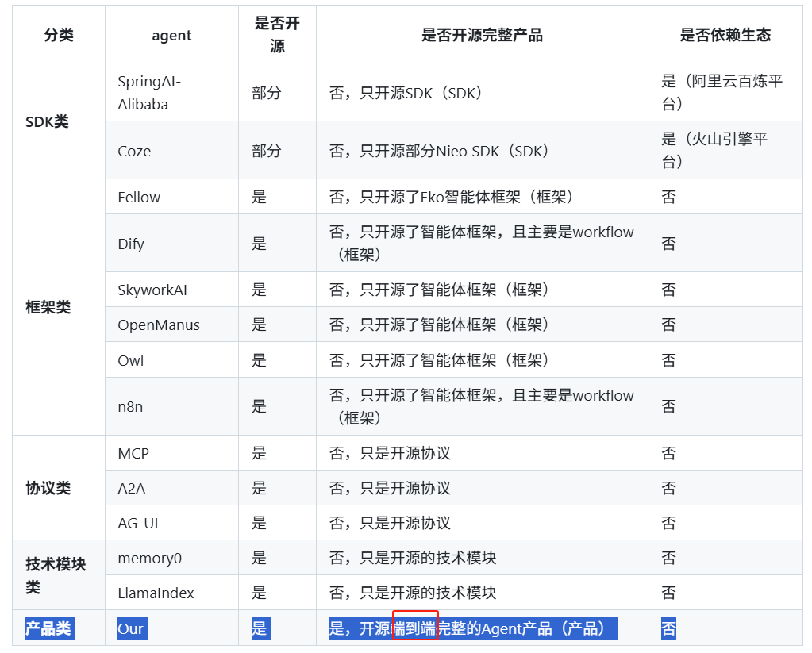Screen dimensions: 812x653
Task: Click 否，只是开源的技术模块 in LlamaIndex row
Action: tap(413, 593)
